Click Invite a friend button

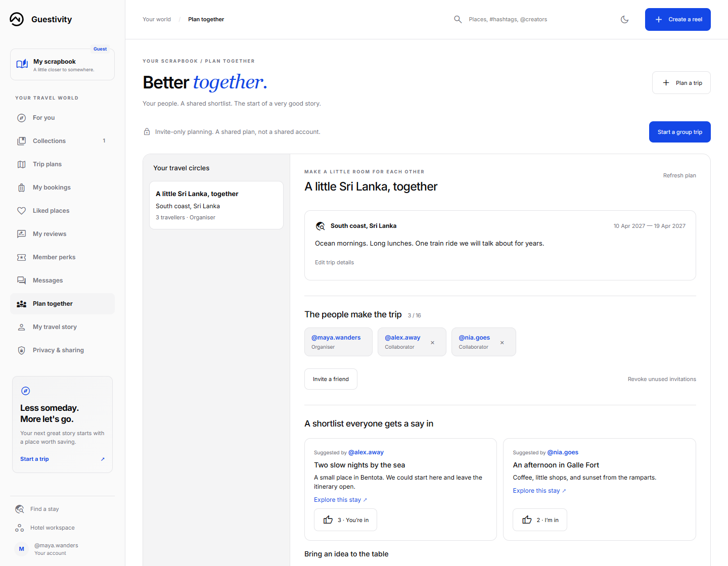point(331,379)
